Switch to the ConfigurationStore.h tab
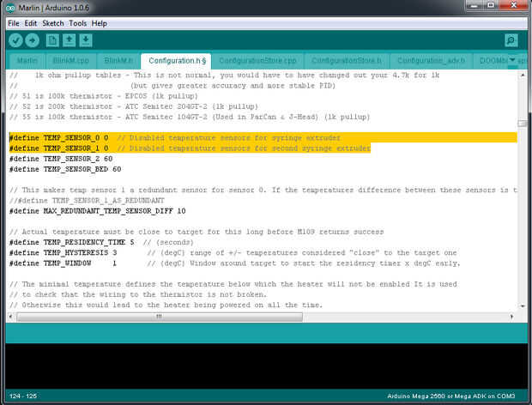Viewport: 532px width, 405px height. (x=347, y=61)
